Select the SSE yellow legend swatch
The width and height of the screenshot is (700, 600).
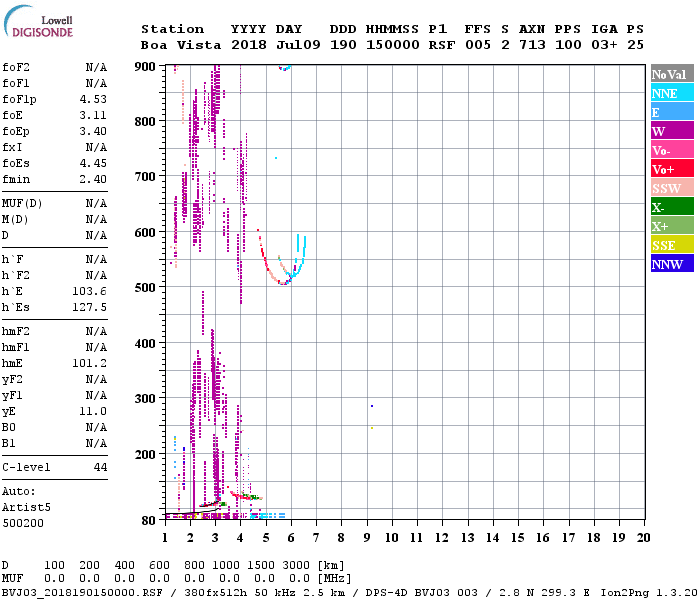tap(672, 245)
